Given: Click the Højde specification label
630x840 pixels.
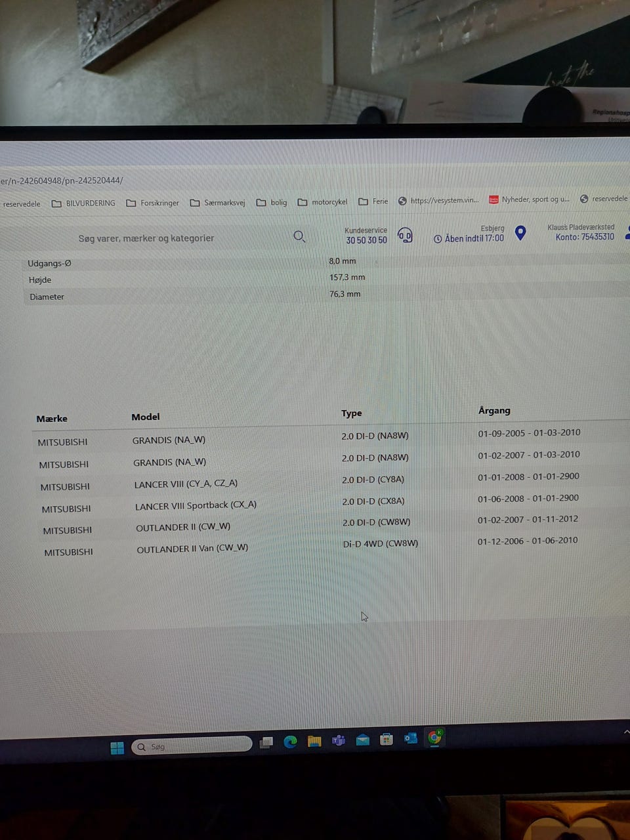Looking at the screenshot, I should tap(40, 280).
